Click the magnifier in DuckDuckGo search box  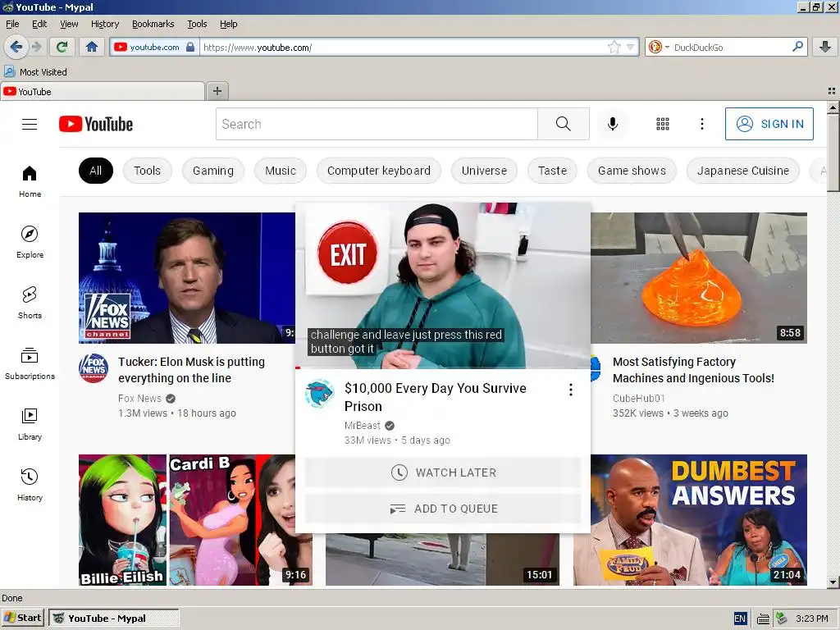pos(797,47)
